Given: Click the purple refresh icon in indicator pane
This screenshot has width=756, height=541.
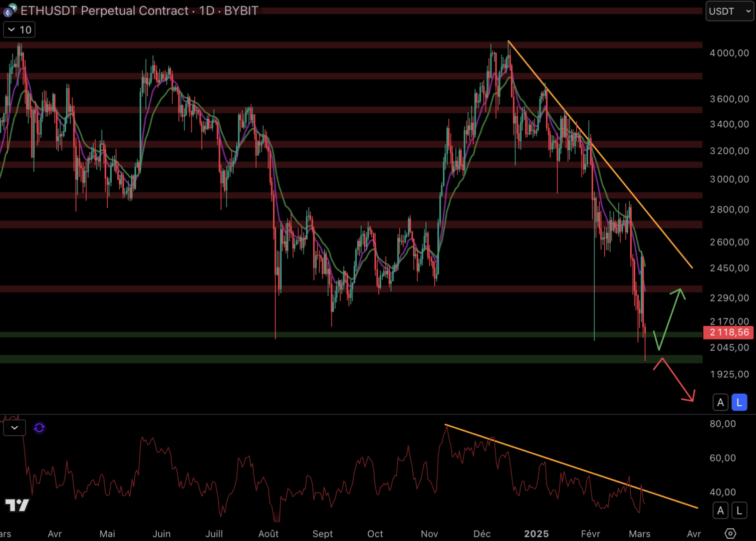Looking at the screenshot, I should [x=39, y=428].
